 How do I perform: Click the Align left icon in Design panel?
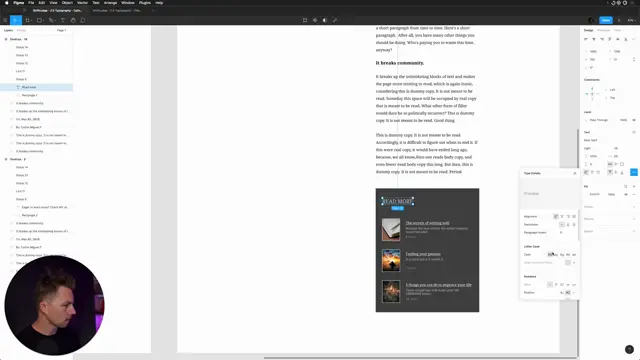pyautogui.click(x=586, y=39)
